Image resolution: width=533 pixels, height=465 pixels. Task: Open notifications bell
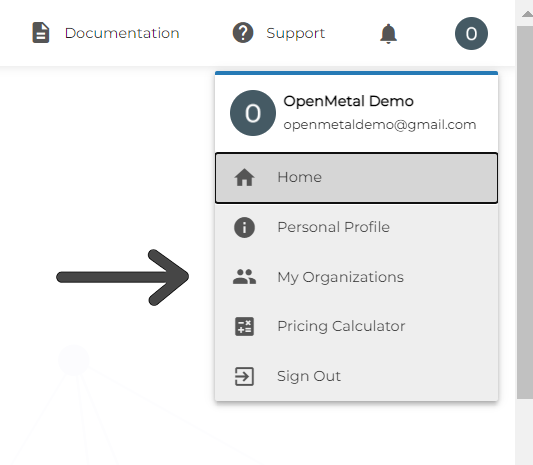pos(388,34)
